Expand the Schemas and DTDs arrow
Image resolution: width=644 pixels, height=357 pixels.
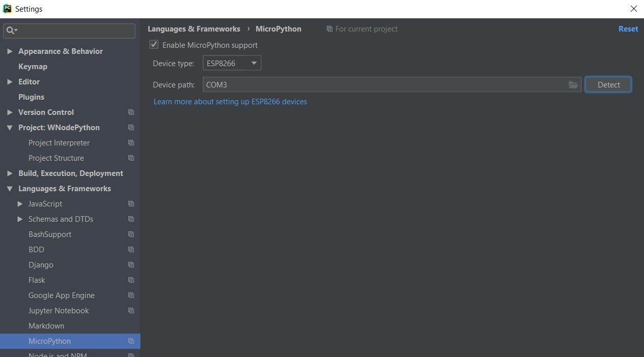(20, 219)
